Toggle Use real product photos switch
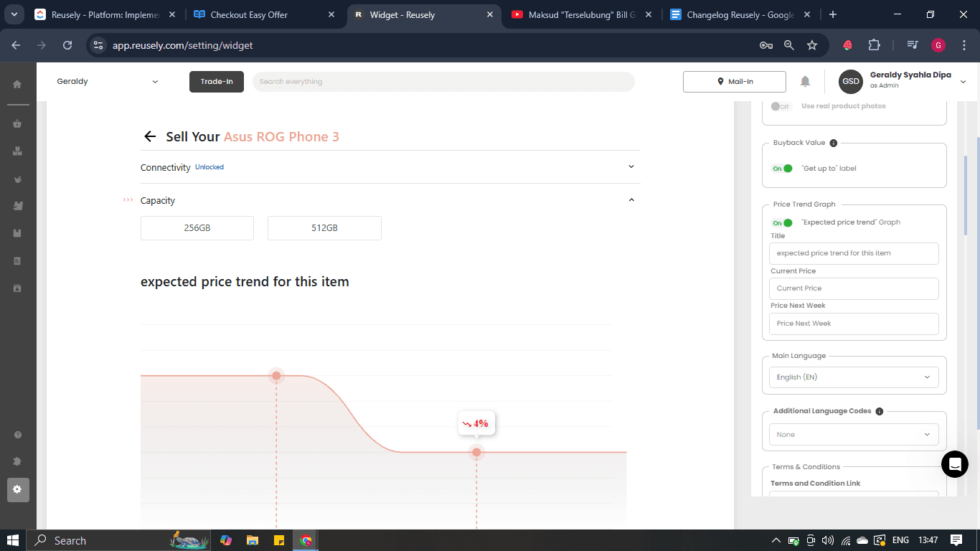 (x=780, y=106)
